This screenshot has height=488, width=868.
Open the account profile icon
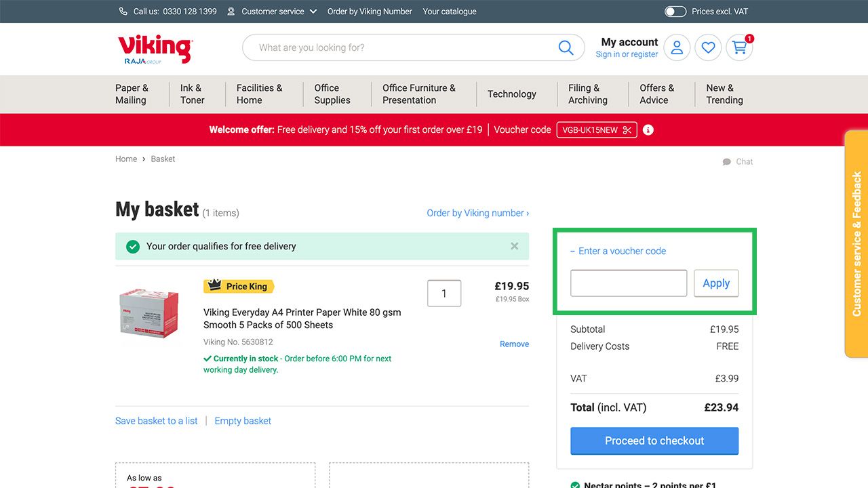pos(677,47)
